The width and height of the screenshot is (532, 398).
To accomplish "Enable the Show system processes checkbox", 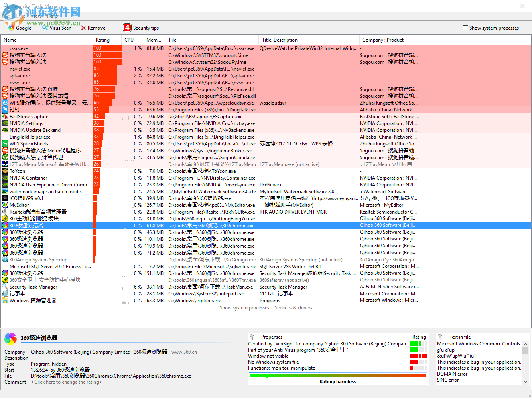I will 465,28.
